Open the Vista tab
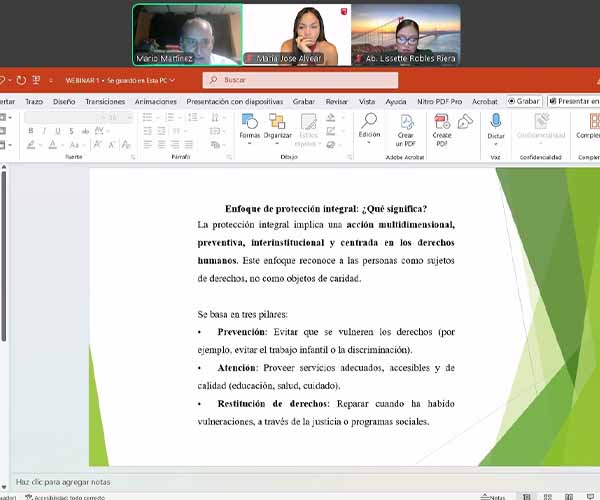This screenshot has height=500, width=600. click(367, 101)
